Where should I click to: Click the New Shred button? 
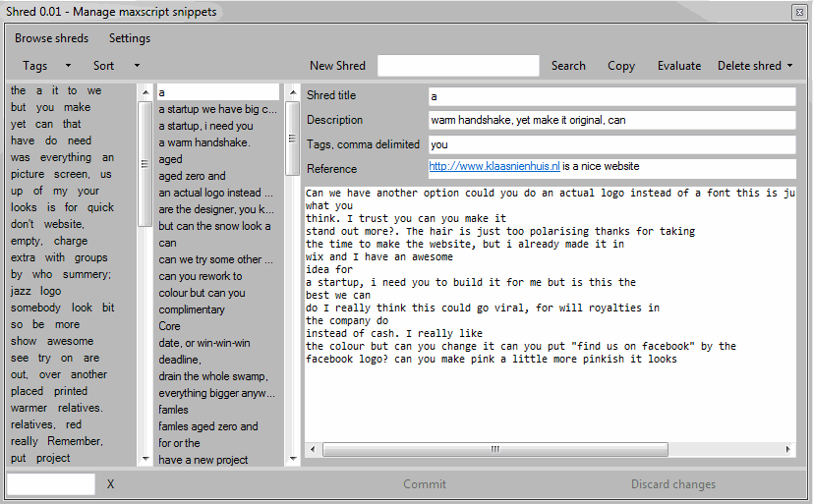[337, 66]
